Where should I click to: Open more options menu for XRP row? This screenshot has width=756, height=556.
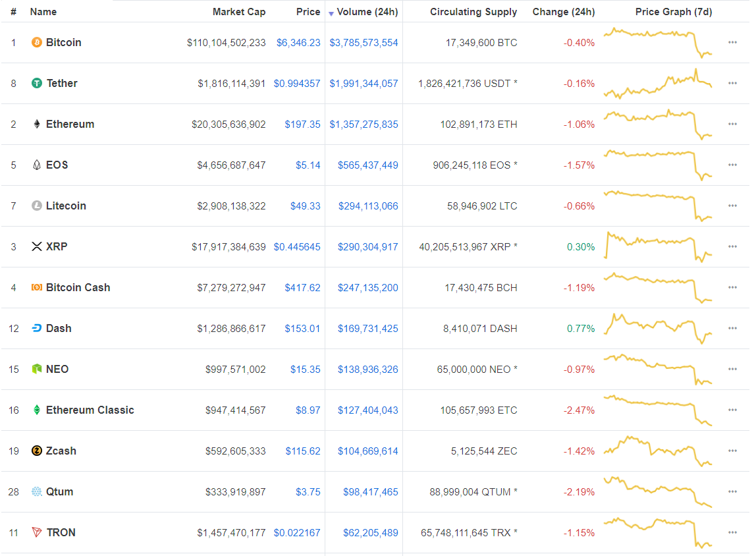[x=732, y=246]
